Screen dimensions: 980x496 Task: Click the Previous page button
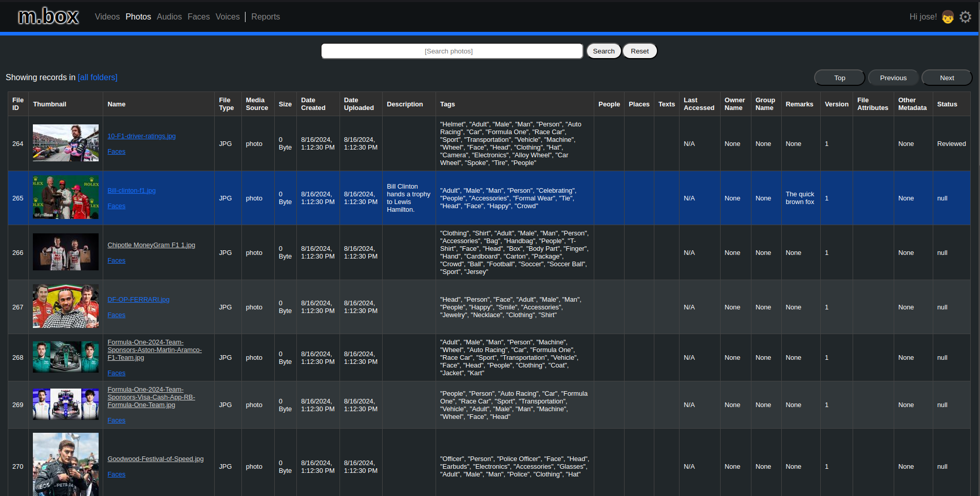click(x=893, y=78)
